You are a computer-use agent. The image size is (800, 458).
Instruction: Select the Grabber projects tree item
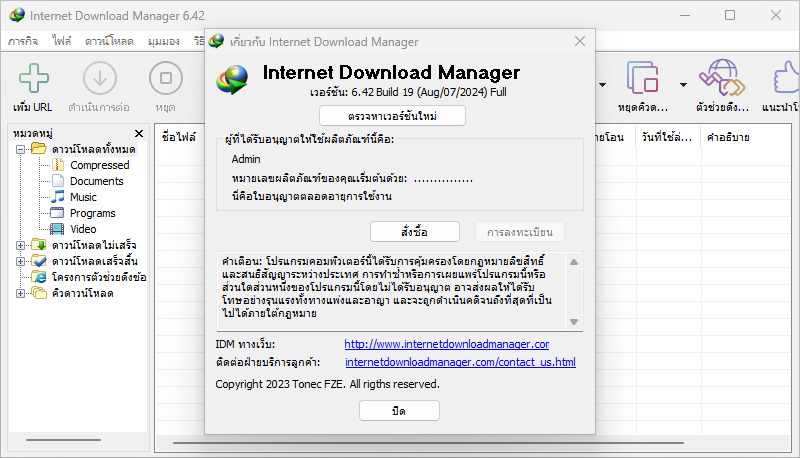(x=99, y=277)
